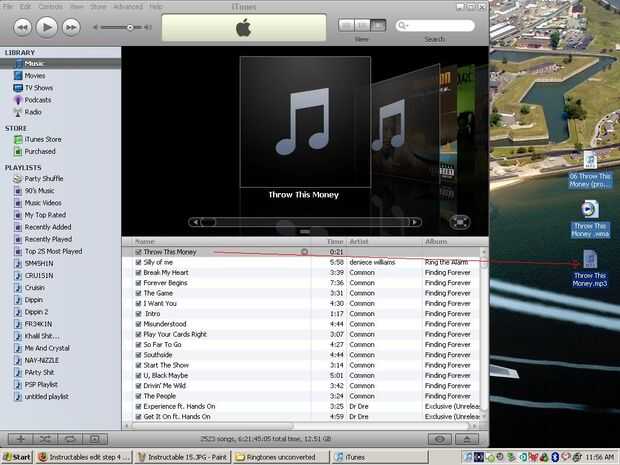Uncheck The Game song checkbox
The height and width of the screenshot is (465, 620).
pos(138,293)
